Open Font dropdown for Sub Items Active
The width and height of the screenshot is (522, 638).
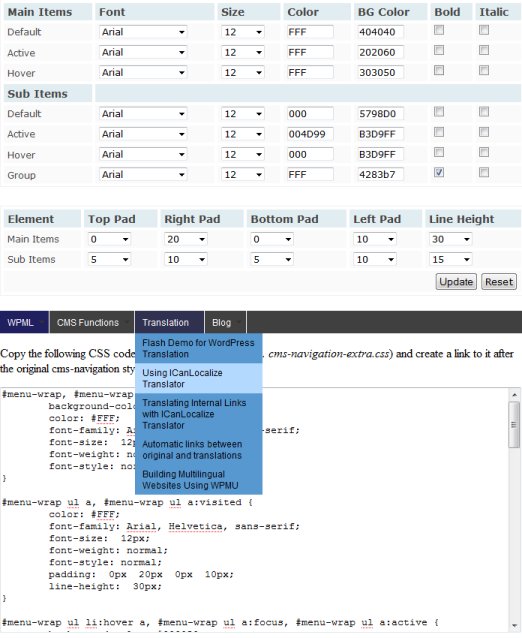click(143, 134)
